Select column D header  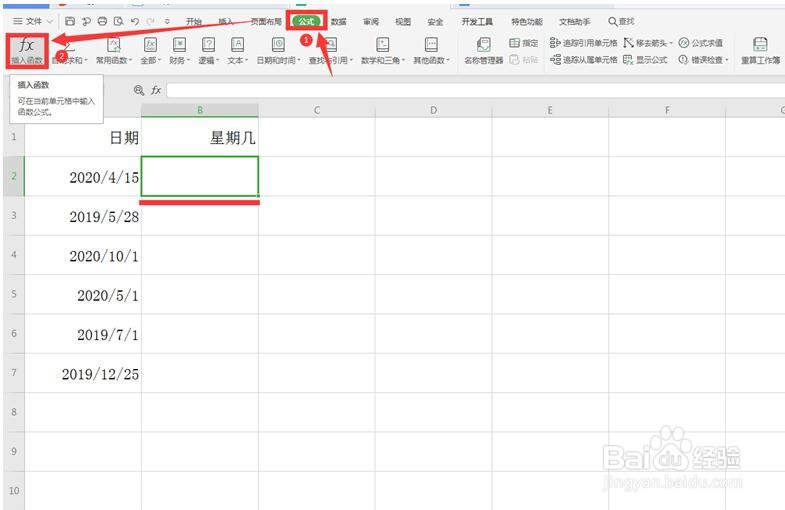pyautogui.click(x=434, y=110)
